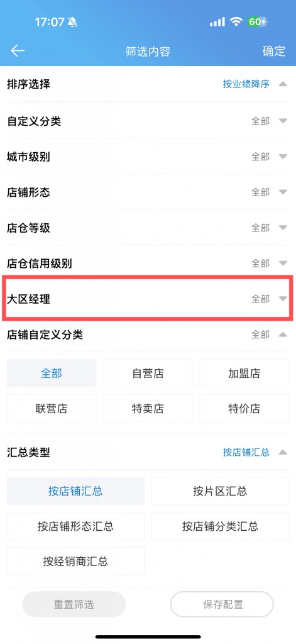Expand the 店仓等级 dropdown arrow
This screenshot has width=296, height=644.
click(x=282, y=228)
